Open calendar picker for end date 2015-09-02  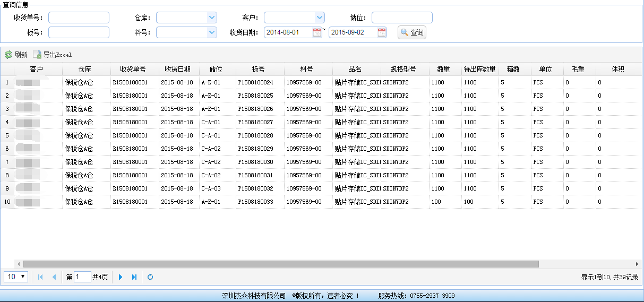pos(382,32)
